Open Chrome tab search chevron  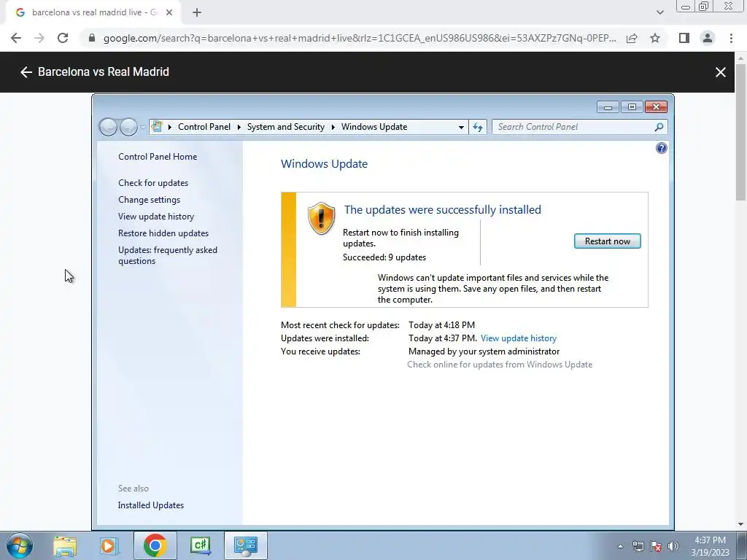pos(659,12)
